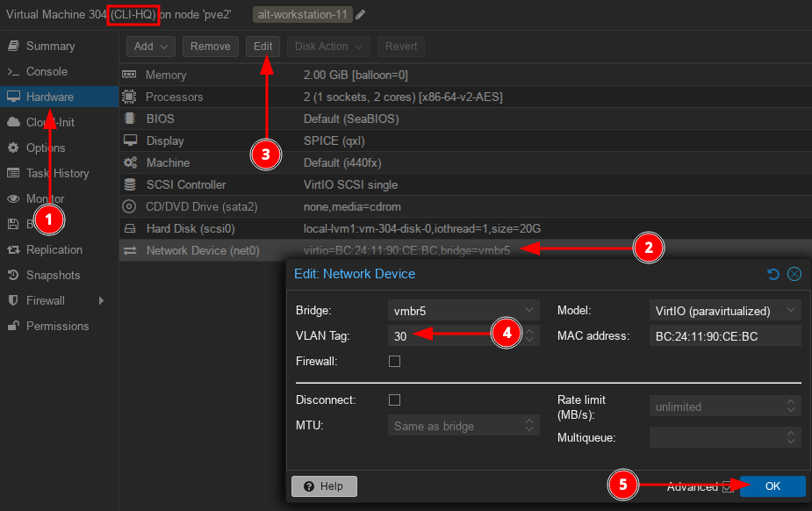Select the Processors chip icon

130,97
